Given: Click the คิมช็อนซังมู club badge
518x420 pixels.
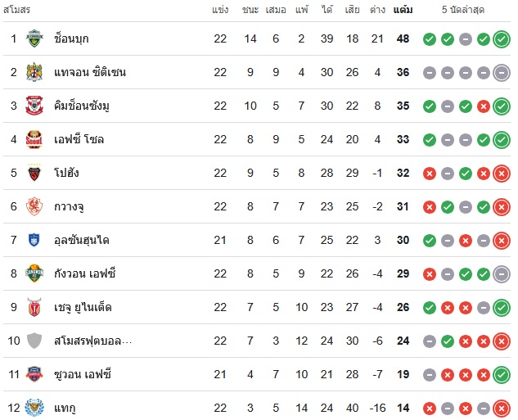Looking at the screenshot, I should click(x=34, y=106).
